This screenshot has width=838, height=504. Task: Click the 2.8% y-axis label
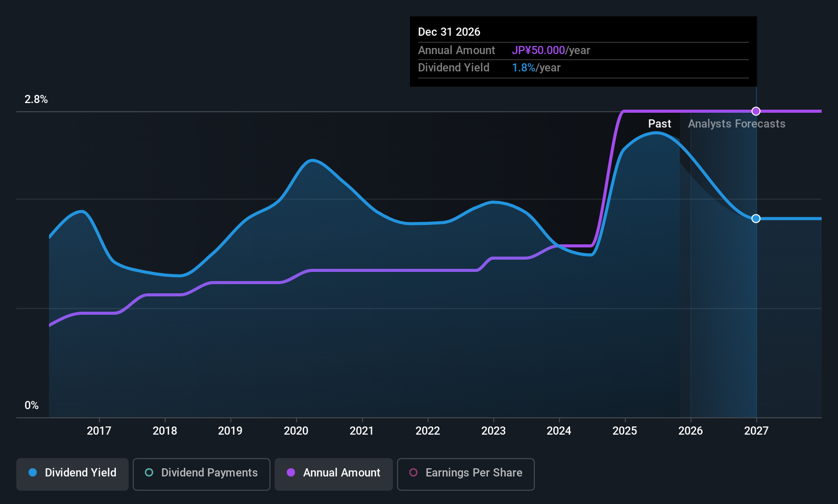pyautogui.click(x=36, y=99)
